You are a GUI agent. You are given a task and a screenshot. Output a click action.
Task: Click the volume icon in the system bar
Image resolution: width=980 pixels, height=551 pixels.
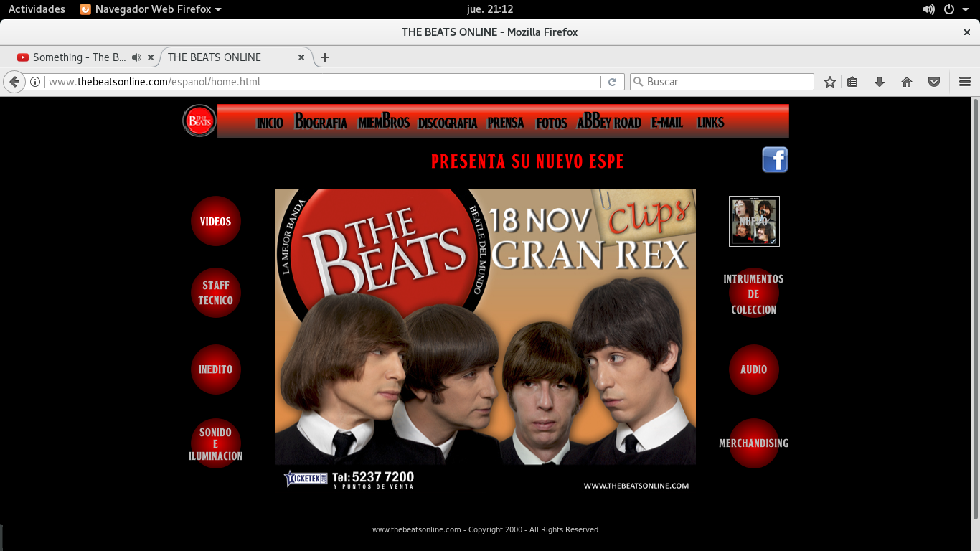pos(929,9)
